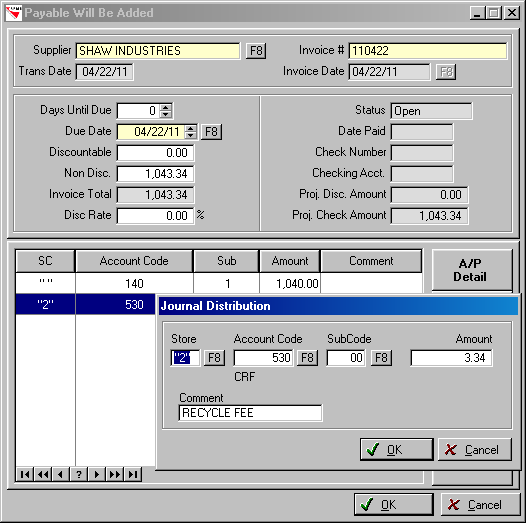The image size is (526, 523).
Task: Click the SC column header
Action: 45,261
